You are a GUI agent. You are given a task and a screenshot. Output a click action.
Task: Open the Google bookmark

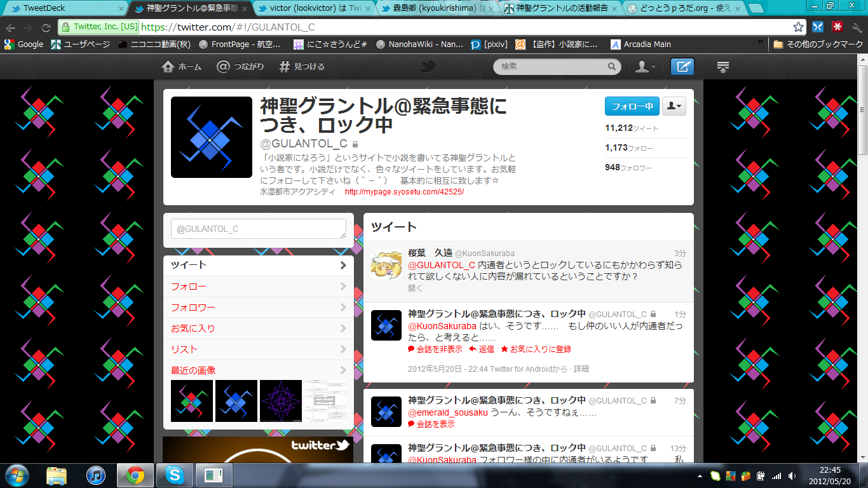(x=24, y=44)
